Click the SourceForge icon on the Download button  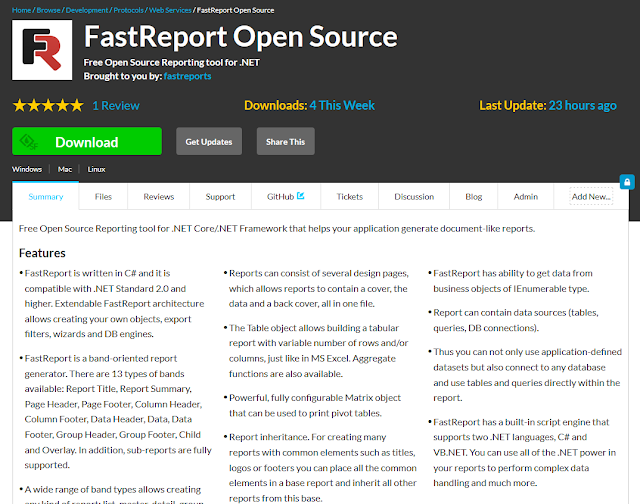[x=29, y=142]
